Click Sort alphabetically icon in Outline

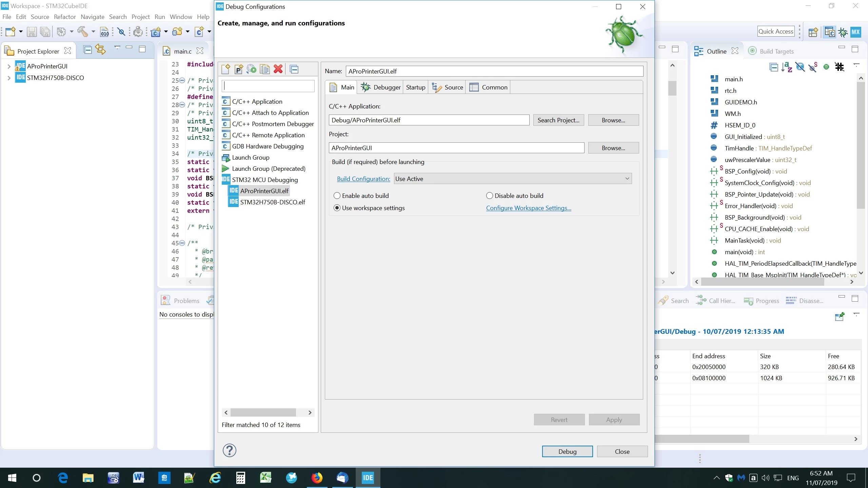pyautogui.click(x=787, y=67)
